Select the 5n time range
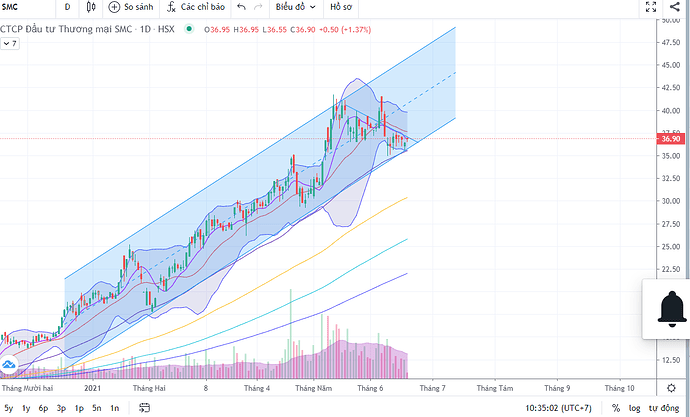This screenshot has width=690, height=417. [x=97, y=408]
